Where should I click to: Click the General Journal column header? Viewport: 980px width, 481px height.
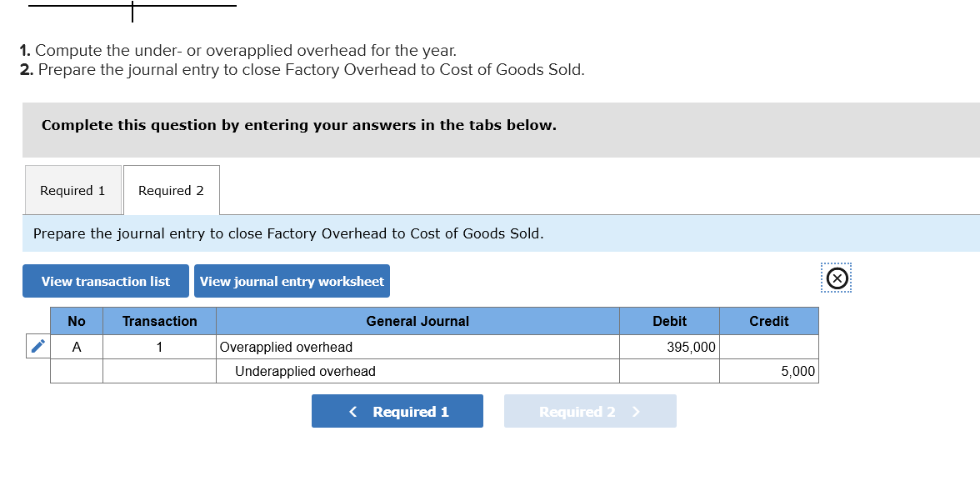pyautogui.click(x=417, y=321)
